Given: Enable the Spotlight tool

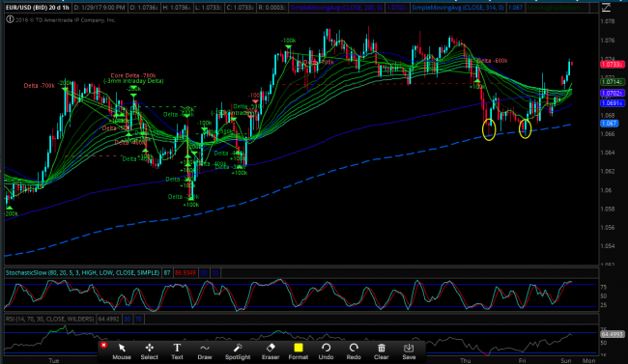Looking at the screenshot, I should [x=238, y=351].
